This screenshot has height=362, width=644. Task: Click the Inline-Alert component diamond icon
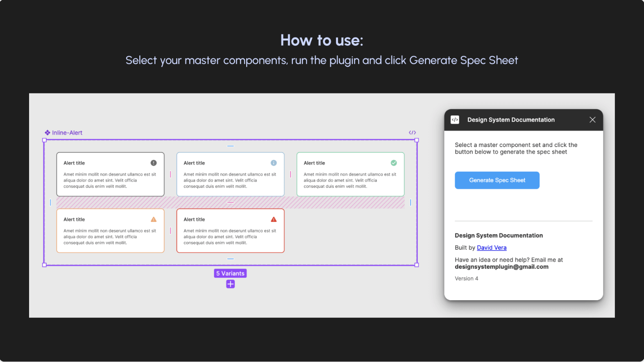click(48, 133)
